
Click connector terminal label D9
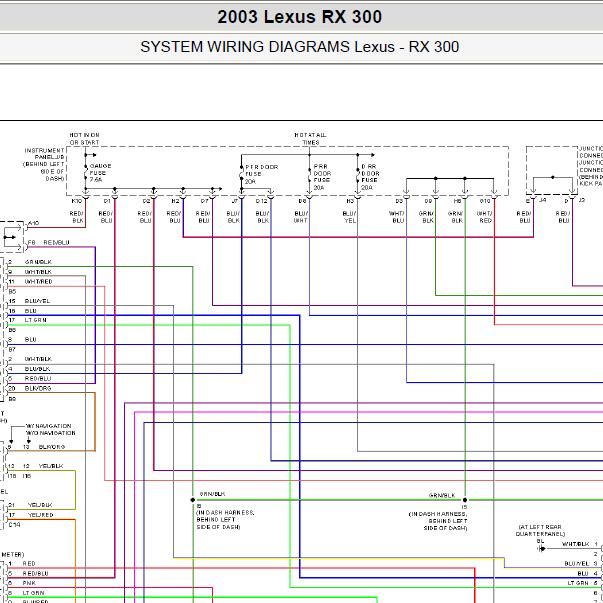tap(428, 201)
